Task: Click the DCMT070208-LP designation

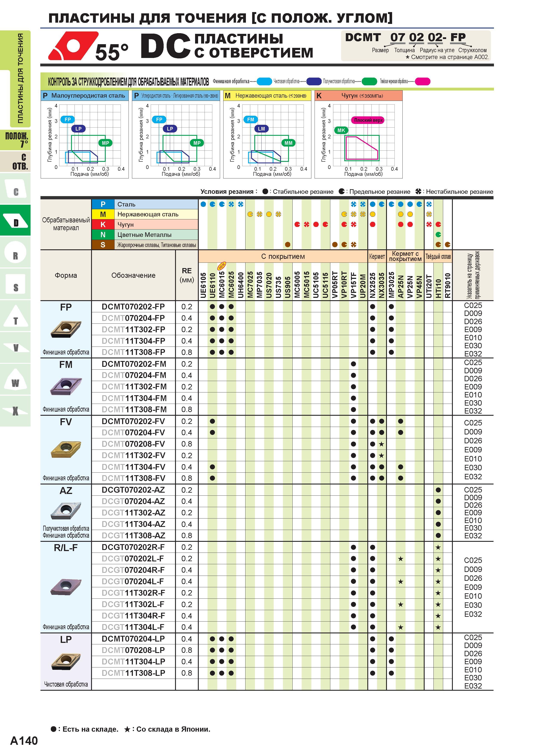Action: pos(133,650)
